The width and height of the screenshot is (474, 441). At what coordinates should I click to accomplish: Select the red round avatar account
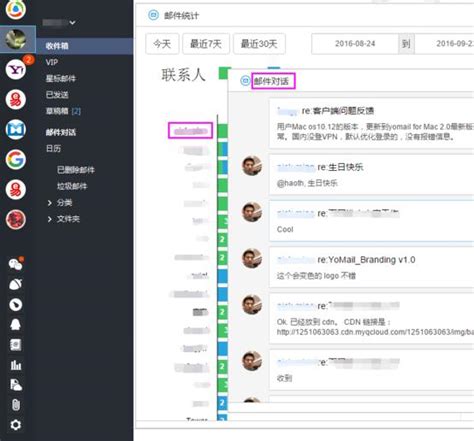(x=16, y=219)
